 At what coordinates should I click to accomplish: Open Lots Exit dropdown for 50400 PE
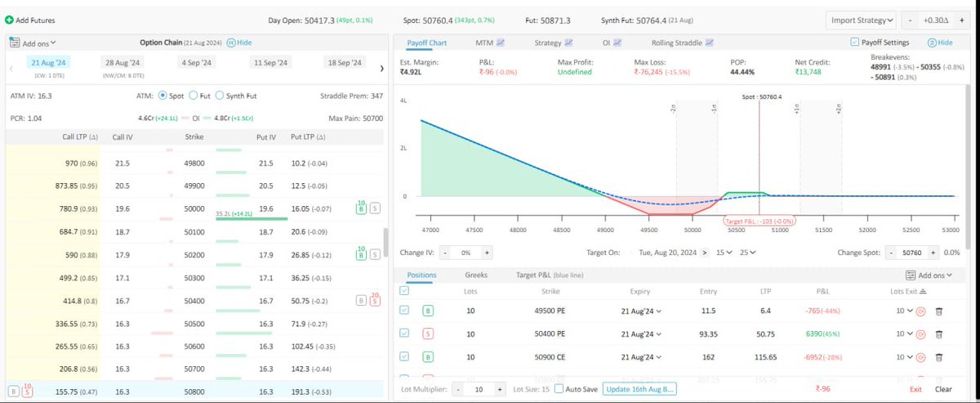[904, 334]
